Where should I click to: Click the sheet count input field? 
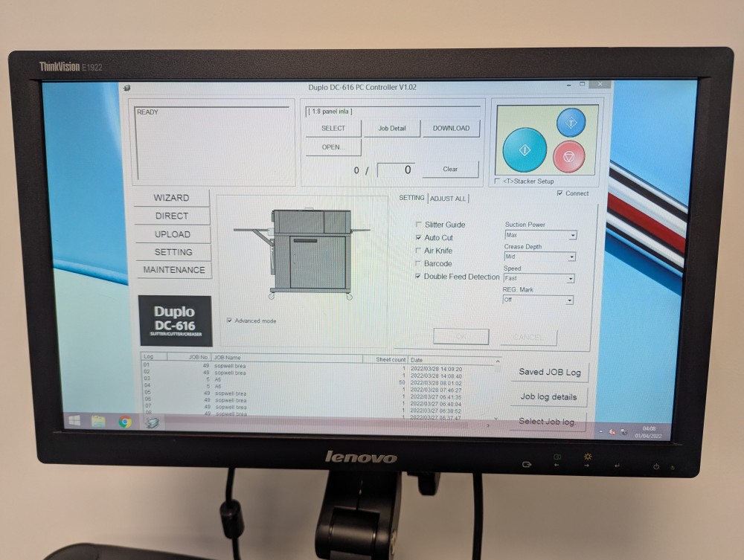click(396, 170)
